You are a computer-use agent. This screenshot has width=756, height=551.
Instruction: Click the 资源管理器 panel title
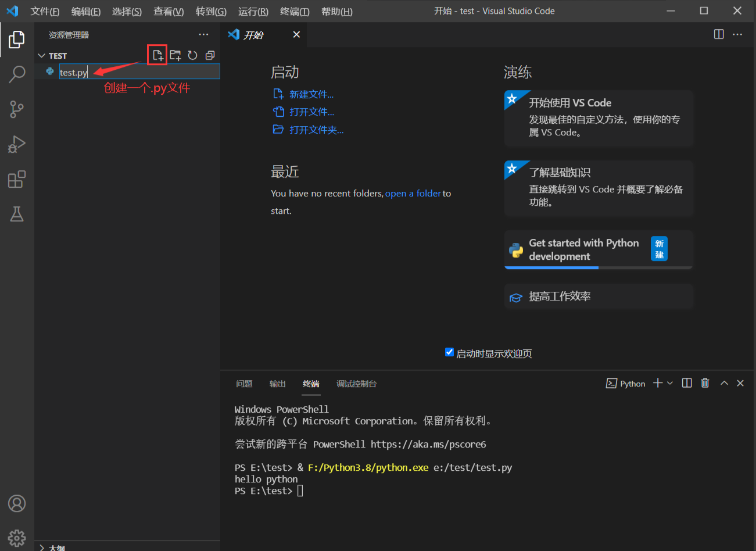point(69,35)
